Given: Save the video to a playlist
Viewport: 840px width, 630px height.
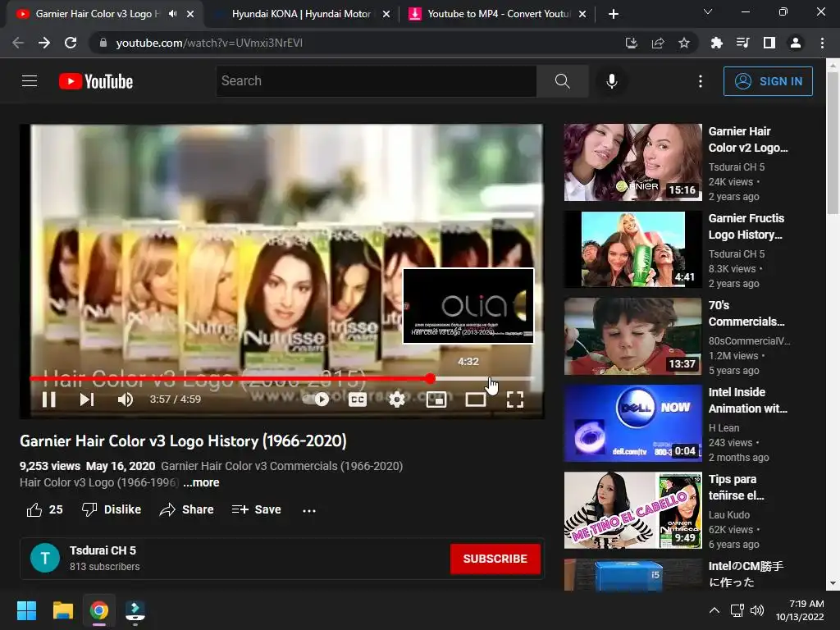Looking at the screenshot, I should pos(256,509).
